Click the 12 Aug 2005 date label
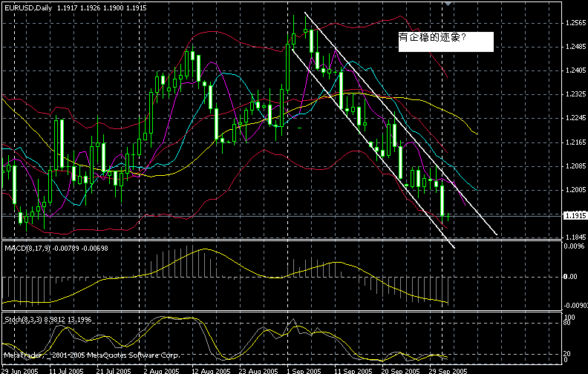Viewport: 588px width, 374px height. [211, 371]
